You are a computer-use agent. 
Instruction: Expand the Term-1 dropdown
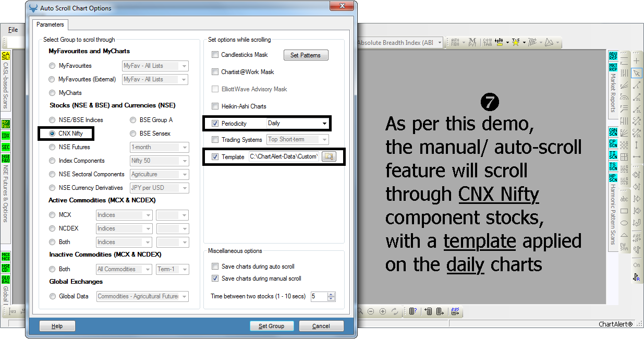pyautogui.click(x=173, y=269)
